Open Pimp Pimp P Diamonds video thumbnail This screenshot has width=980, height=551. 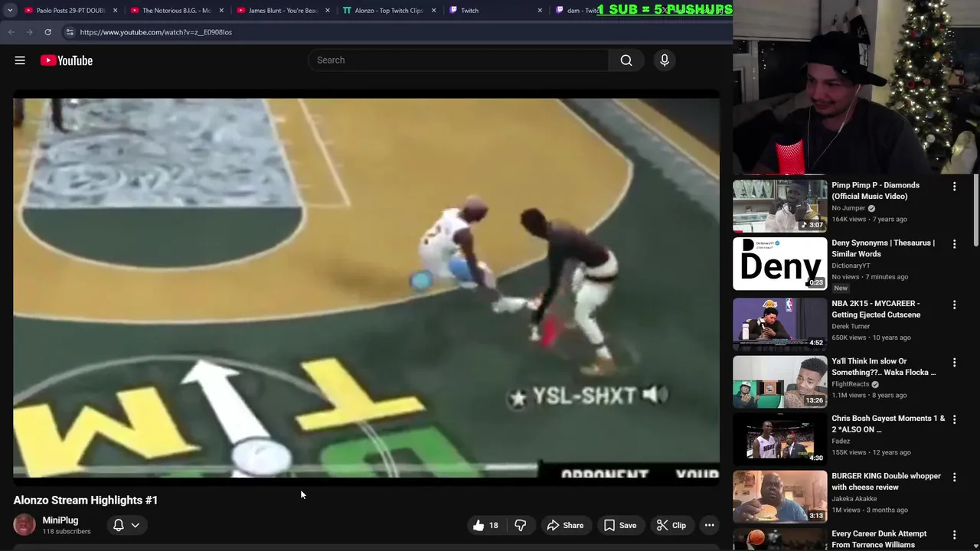pyautogui.click(x=780, y=206)
